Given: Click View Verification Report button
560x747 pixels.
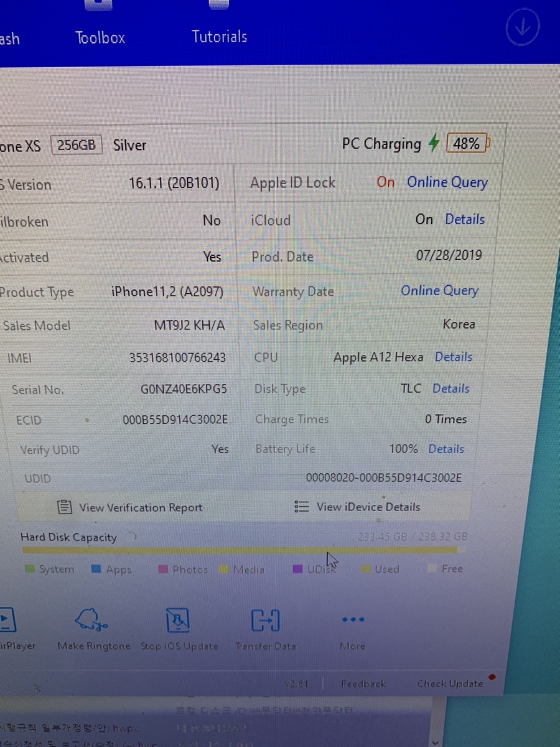Looking at the screenshot, I should point(130,507).
